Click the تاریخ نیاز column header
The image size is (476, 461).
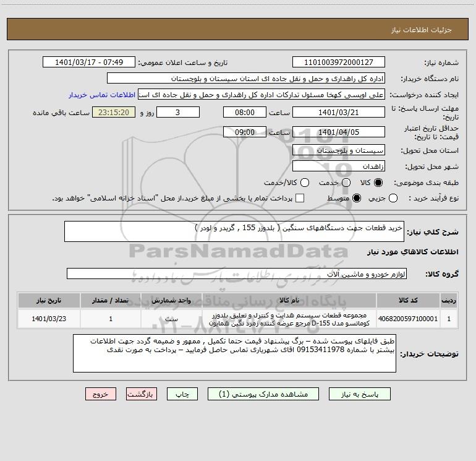click(49, 301)
